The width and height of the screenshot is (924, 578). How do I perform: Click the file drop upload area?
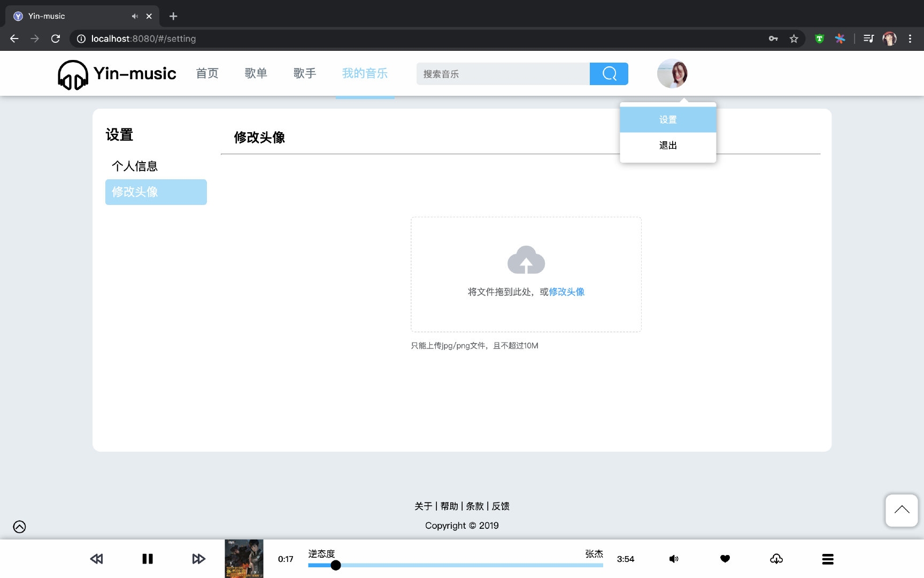tap(526, 275)
